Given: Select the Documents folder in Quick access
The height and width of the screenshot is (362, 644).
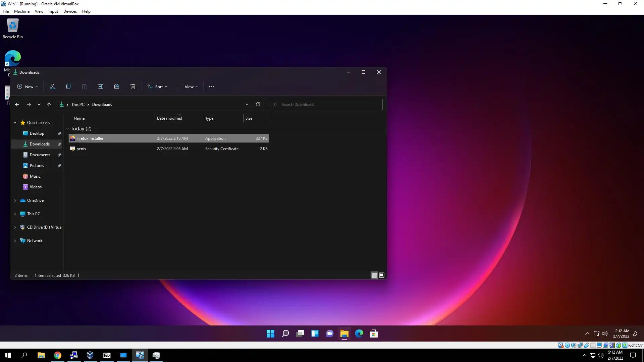Looking at the screenshot, I should (x=40, y=155).
